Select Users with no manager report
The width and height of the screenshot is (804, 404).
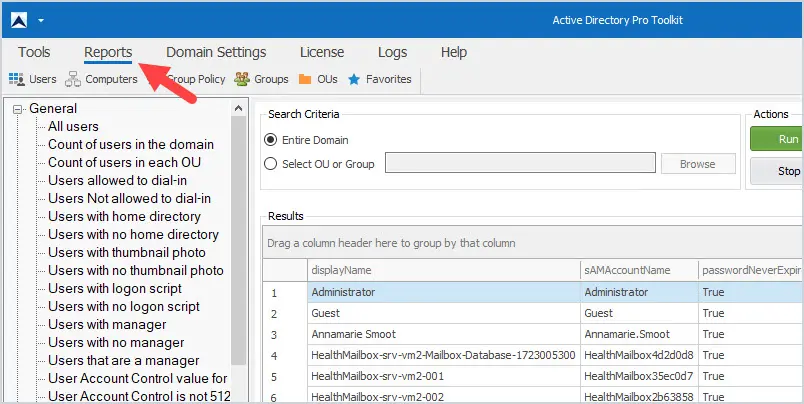(116, 342)
